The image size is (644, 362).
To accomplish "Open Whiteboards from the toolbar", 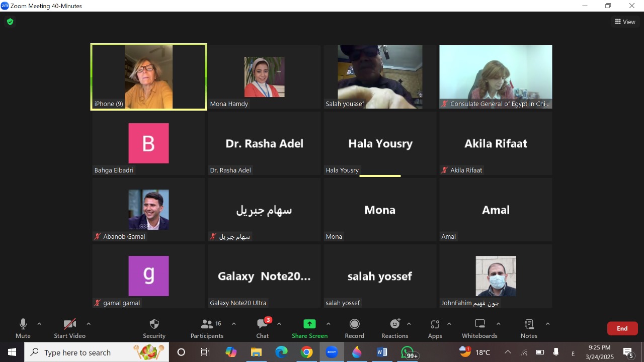I will 479,324.
